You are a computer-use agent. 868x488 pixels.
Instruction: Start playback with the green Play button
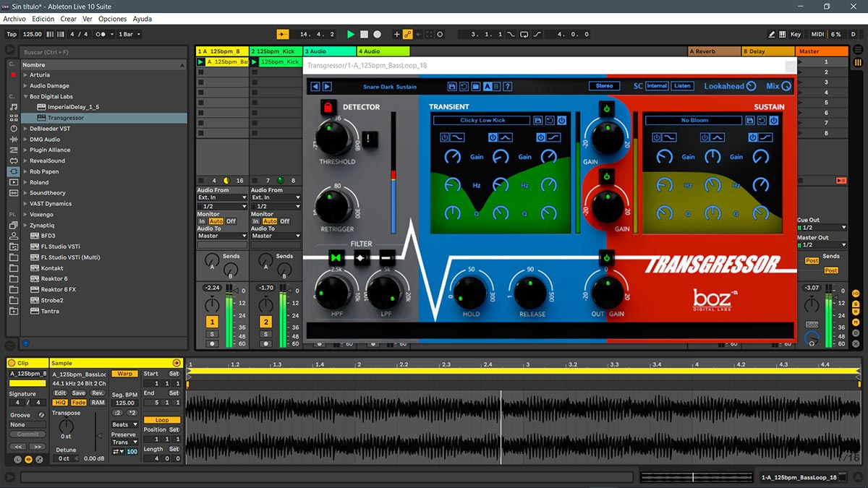(351, 34)
